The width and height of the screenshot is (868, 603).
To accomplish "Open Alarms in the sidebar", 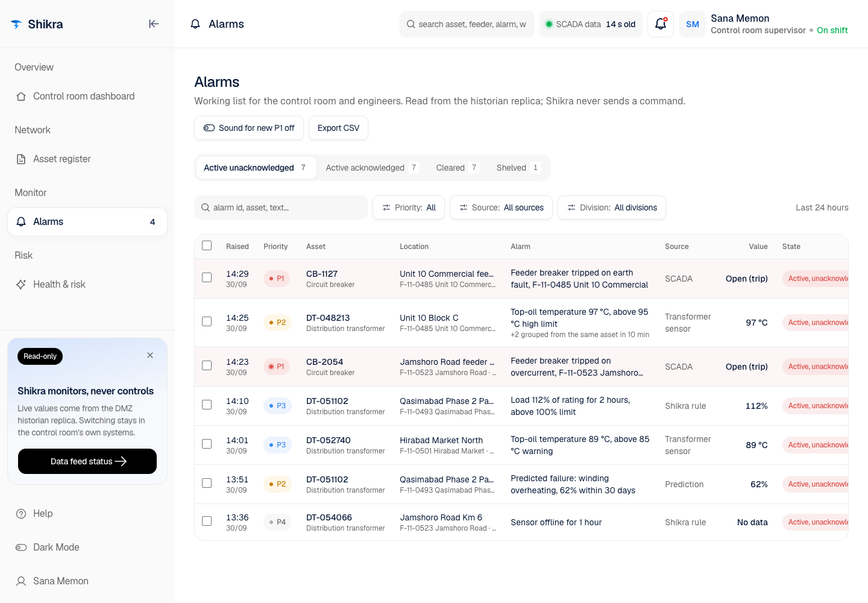I will click(x=87, y=222).
